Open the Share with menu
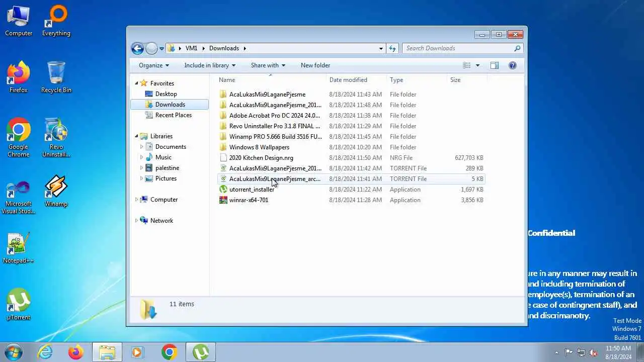Image resolution: width=644 pixels, height=362 pixels. click(268, 65)
